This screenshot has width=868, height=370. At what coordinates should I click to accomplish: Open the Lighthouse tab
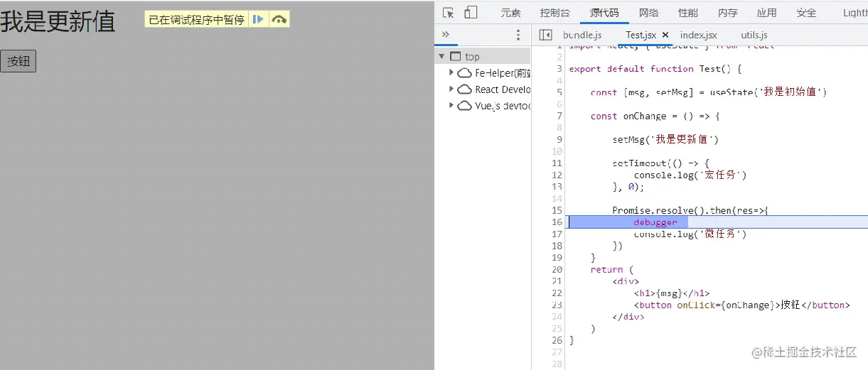855,13
